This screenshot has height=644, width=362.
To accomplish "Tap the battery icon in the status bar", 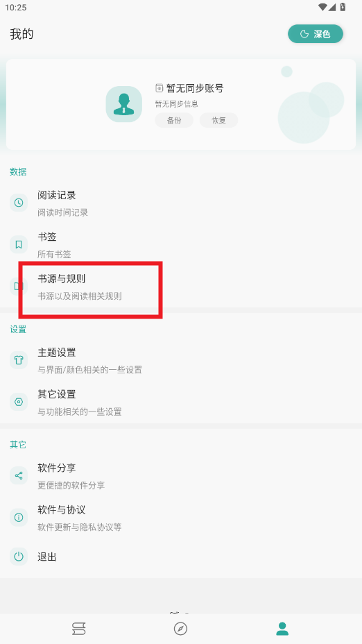I will pos(343,7).
